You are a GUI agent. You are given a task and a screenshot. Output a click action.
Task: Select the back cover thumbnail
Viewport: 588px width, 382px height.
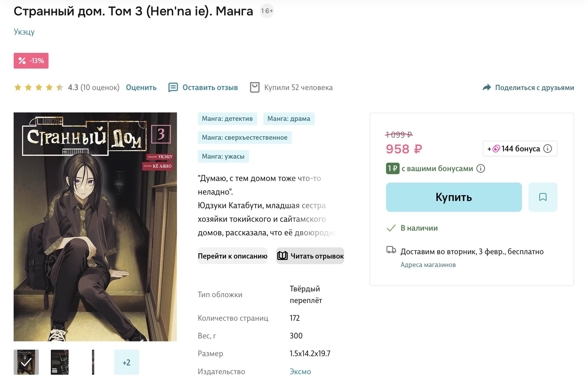60,362
